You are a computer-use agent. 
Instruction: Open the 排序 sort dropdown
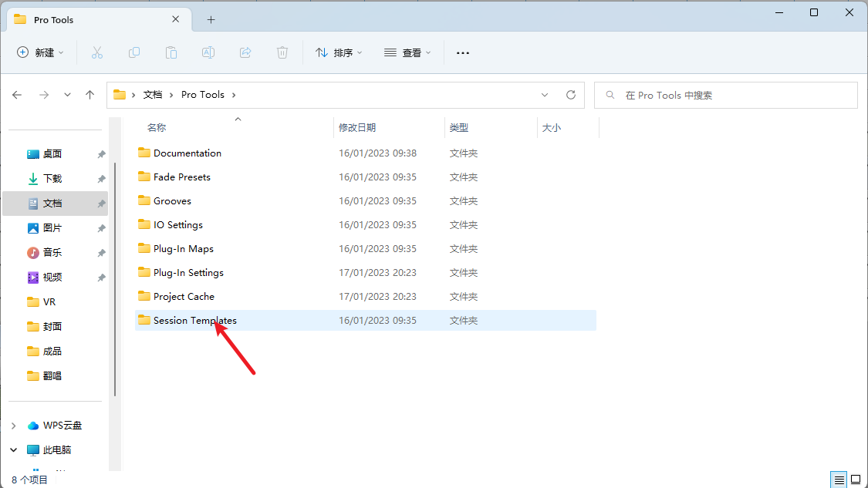tap(339, 52)
